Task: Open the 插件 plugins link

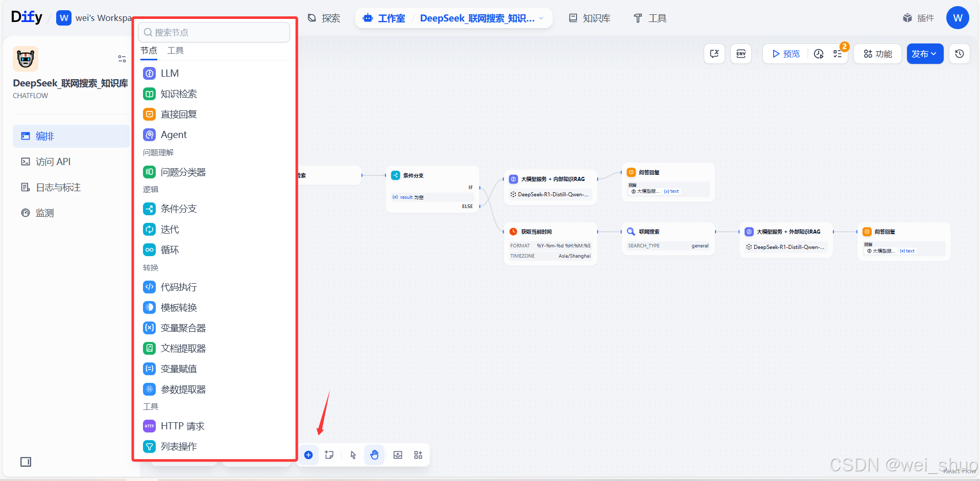Action: coord(918,18)
